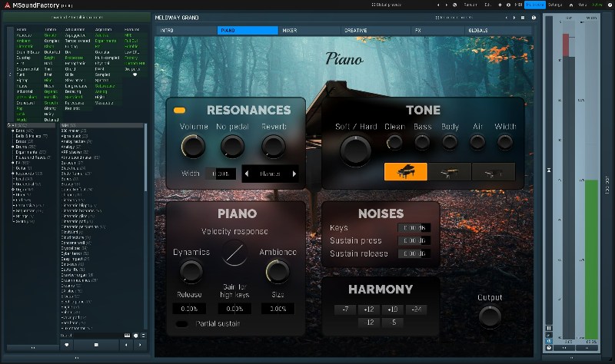Click the Settings button in top bar
This screenshot has width=615, height=364.
[554, 4]
